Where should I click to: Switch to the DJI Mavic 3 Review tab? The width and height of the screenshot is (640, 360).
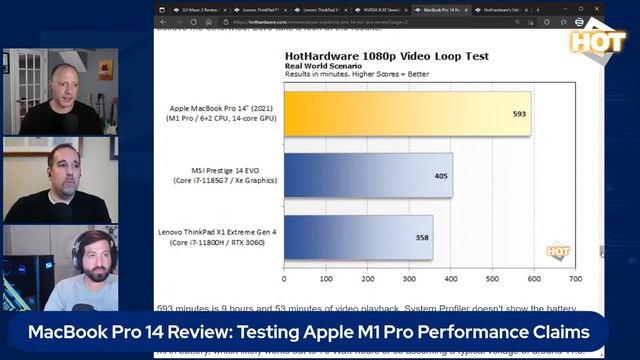200,10
